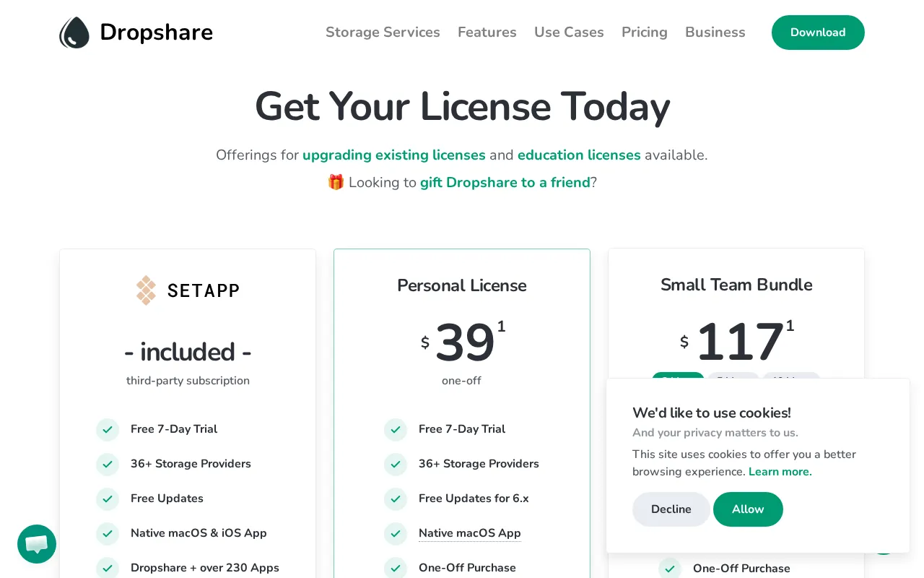
Task: Click the $117 price
Action: coord(737,341)
